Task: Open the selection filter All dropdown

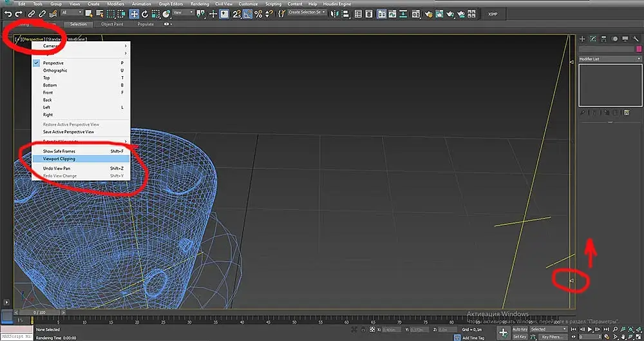Action: 73,12
